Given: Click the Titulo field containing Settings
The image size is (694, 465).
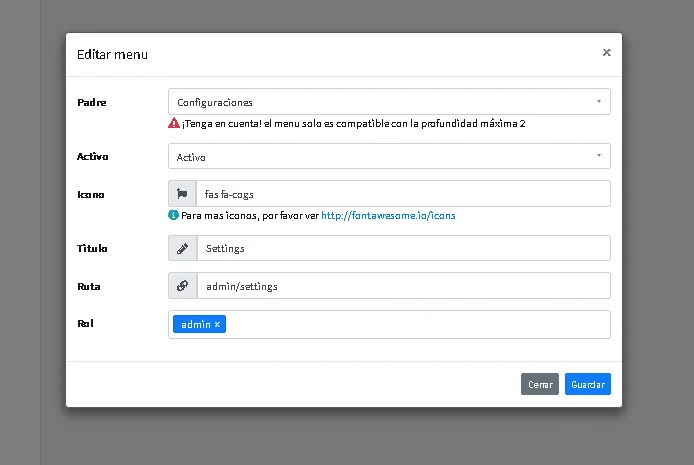Looking at the screenshot, I should click(404, 248).
